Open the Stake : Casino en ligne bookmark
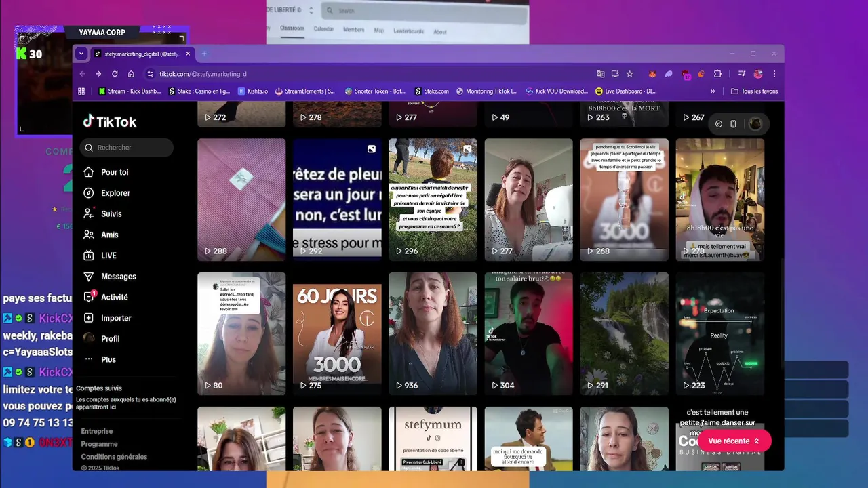 tap(199, 91)
